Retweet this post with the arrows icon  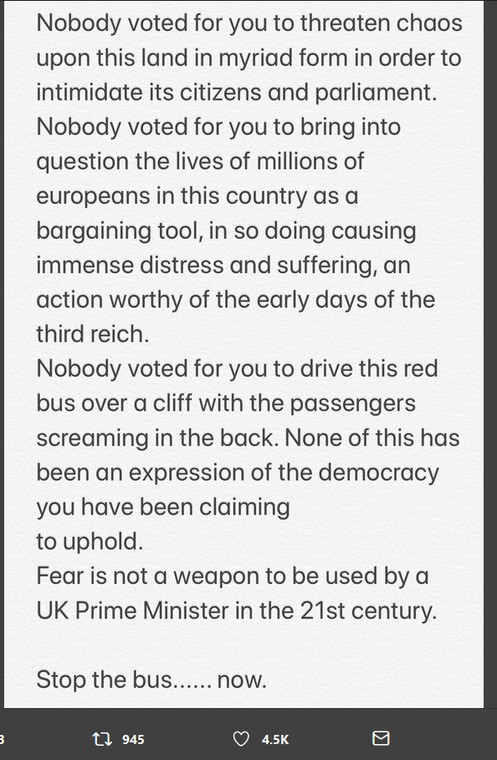click(x=102, y=739)
